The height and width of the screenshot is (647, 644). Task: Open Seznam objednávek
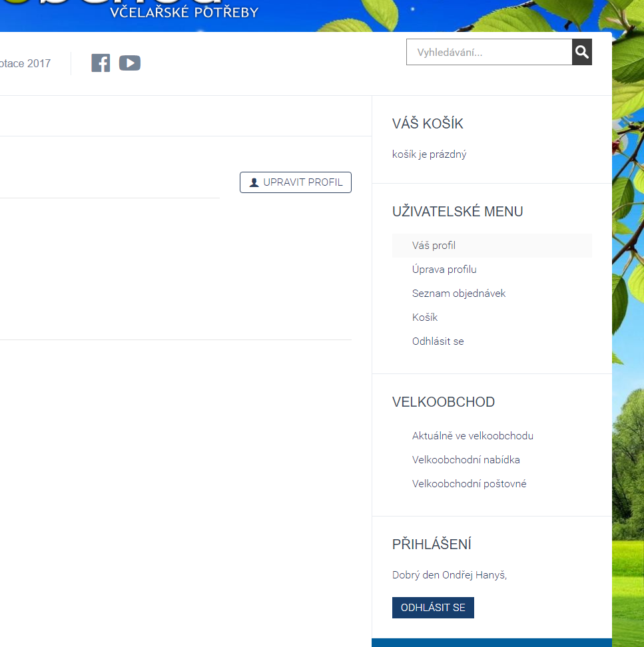(x=459, y=294)
